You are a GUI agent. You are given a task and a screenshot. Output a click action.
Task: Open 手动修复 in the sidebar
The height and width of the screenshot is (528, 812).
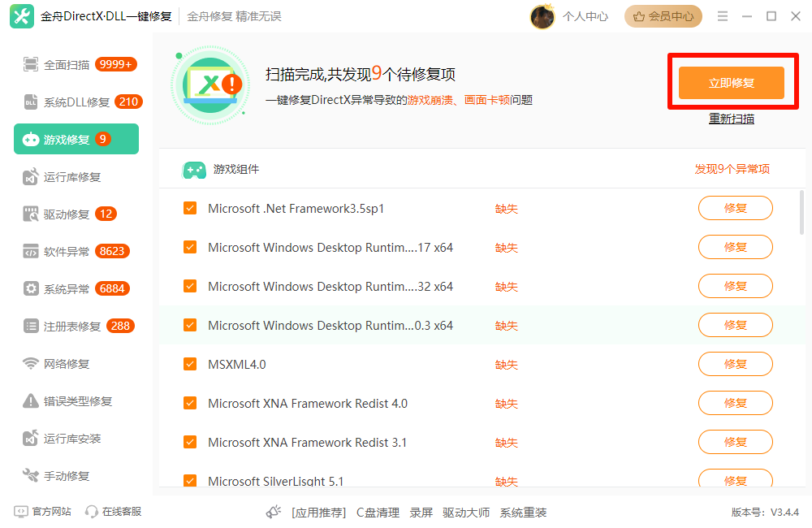(x=76, y=475)
